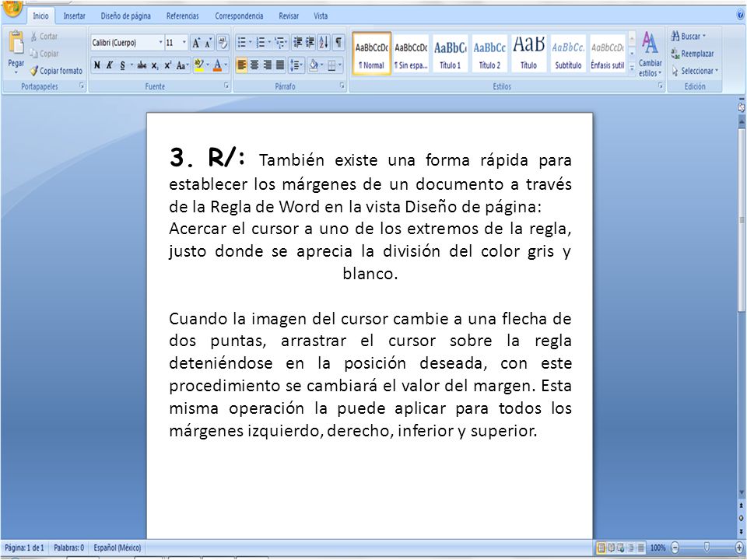
Task: Toggle strikethrough abc formatting
Action: click(142, 65)
